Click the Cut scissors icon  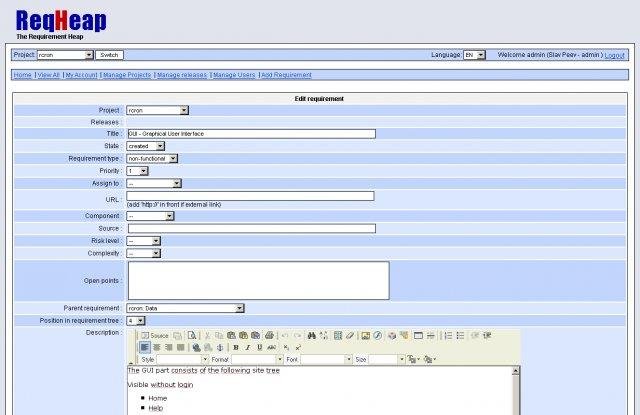coord(207,335)
